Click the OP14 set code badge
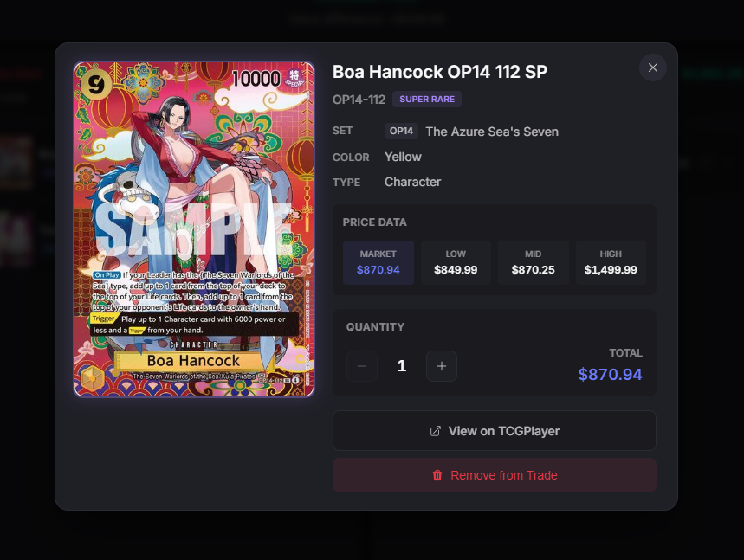The width and height of the screenshot is (744, 560). click(401, 131)
